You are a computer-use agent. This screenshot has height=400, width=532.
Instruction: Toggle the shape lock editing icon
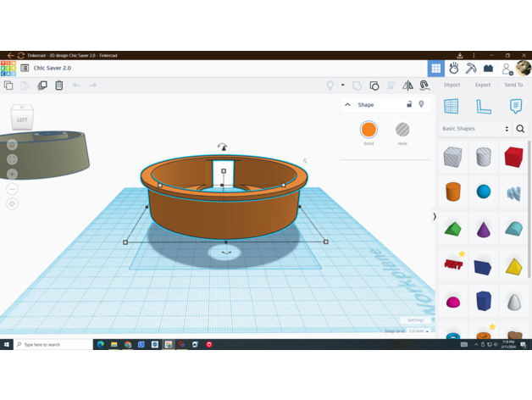(x=409, y=104)
